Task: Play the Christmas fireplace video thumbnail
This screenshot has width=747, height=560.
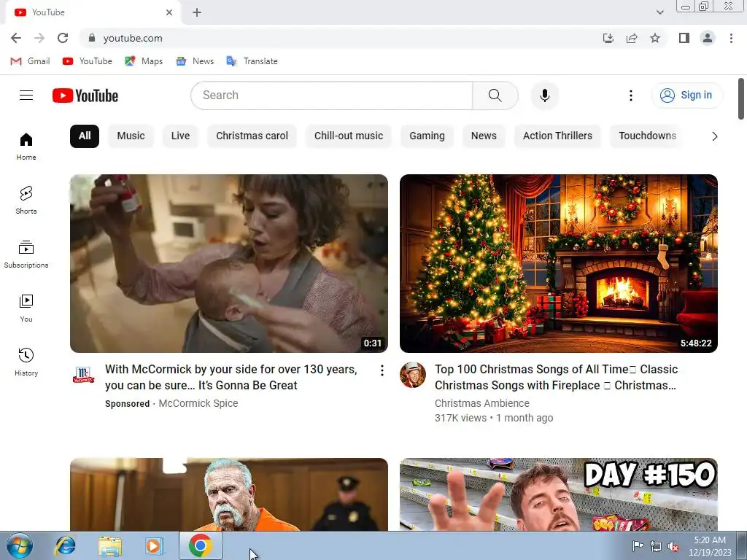Action: (x=558, y=263)
